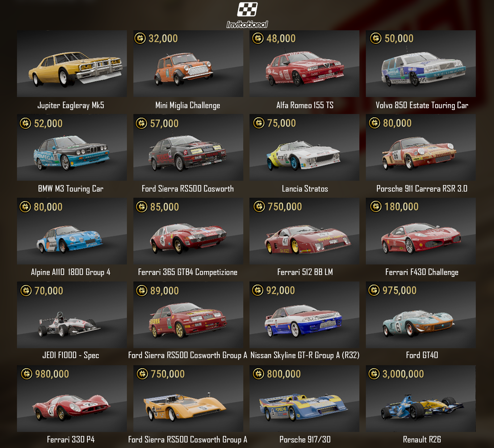
Task: Click the credit coin icon beside 3,000,000
Action: click(374, 374)
